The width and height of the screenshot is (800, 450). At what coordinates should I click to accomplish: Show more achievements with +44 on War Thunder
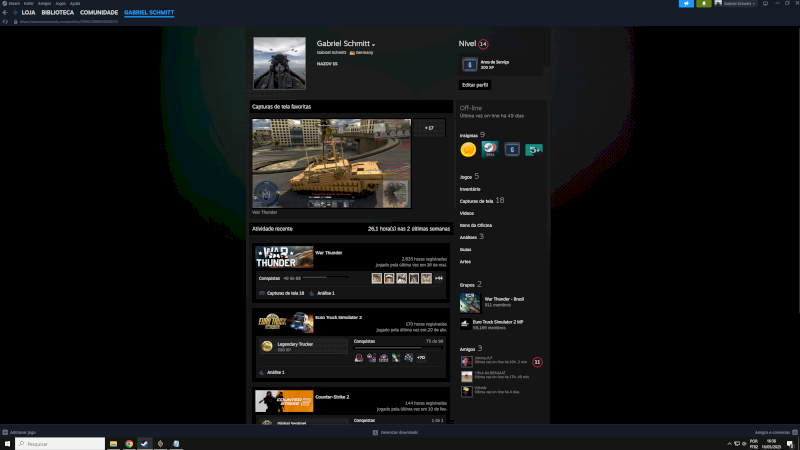(438, 278)
